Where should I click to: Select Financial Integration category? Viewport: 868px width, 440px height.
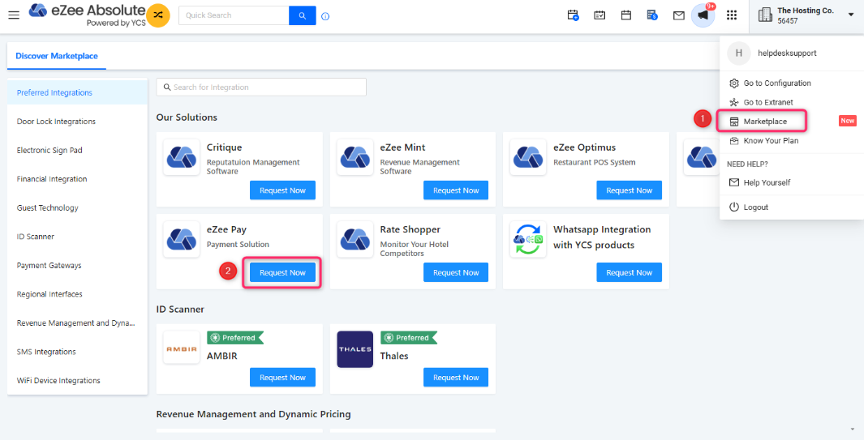point(78,178)
